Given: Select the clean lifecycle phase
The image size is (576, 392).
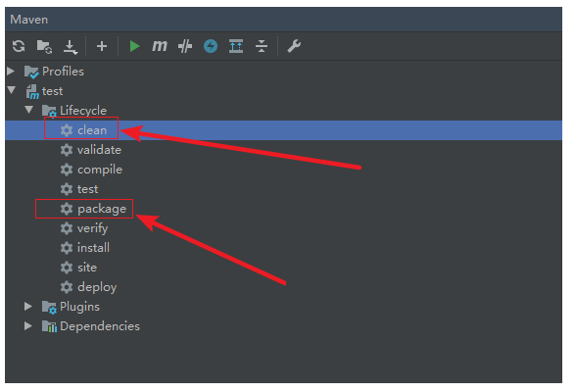Looking at the screenshot, I should click(92, 130).
